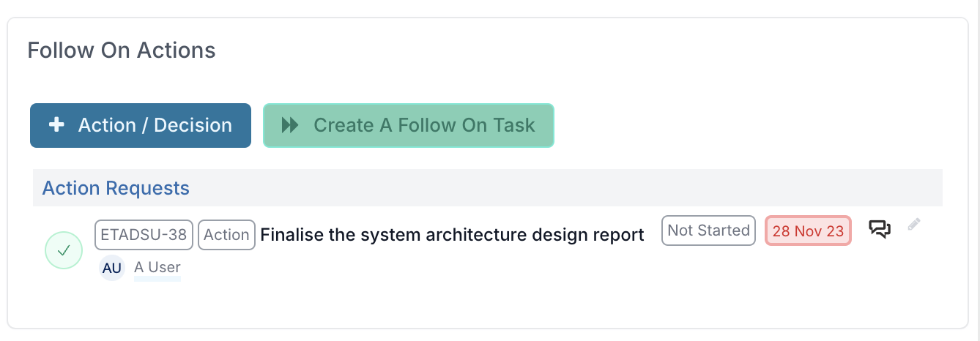
Task: Open the 28 Nov 23 due date picker
Action: pyautogui.click(x=808, y=231)
